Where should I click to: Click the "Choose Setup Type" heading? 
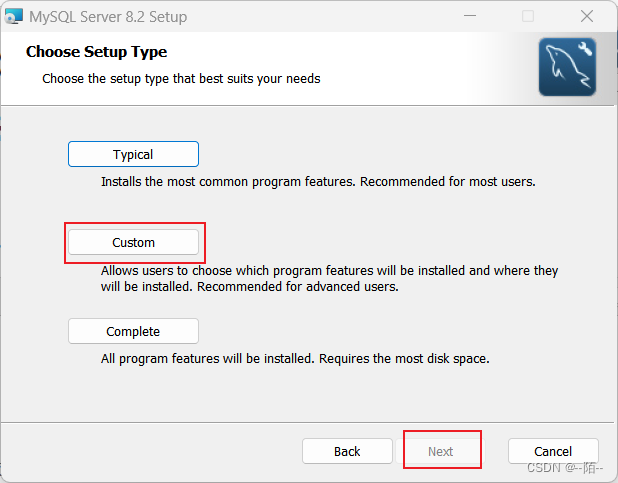click(96, 52)
